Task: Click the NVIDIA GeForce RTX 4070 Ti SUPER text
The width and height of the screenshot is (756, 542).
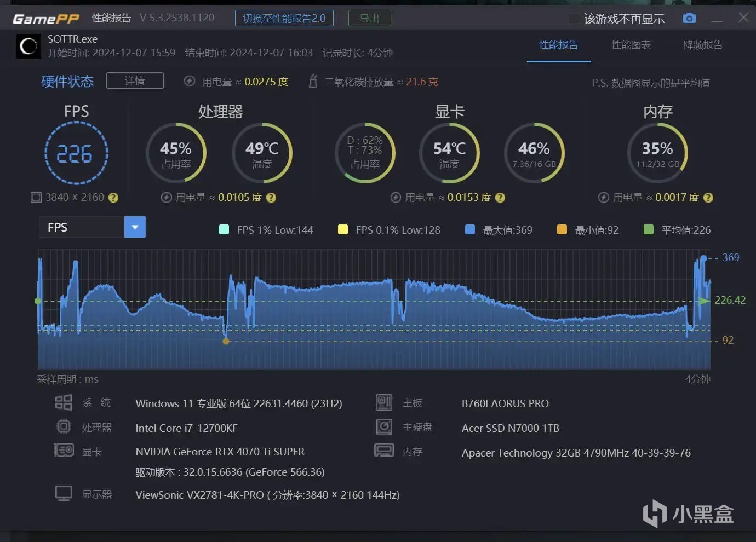Action: 220,452
